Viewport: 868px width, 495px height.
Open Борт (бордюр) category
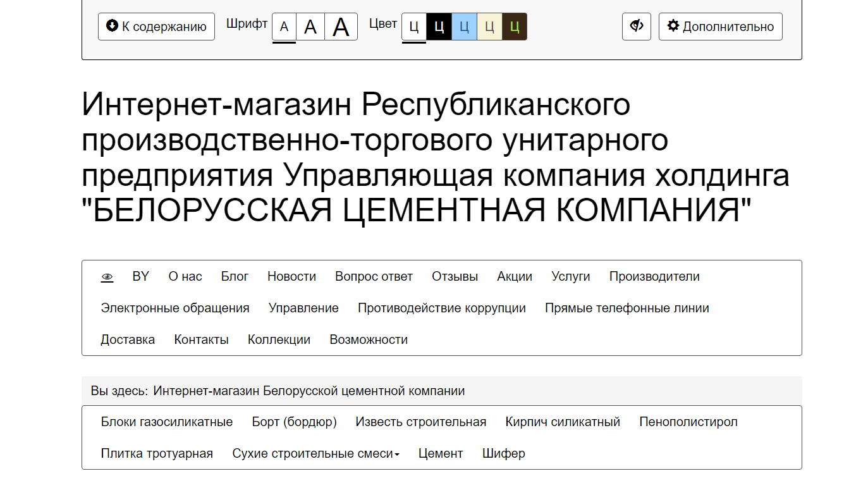point(294,422)
